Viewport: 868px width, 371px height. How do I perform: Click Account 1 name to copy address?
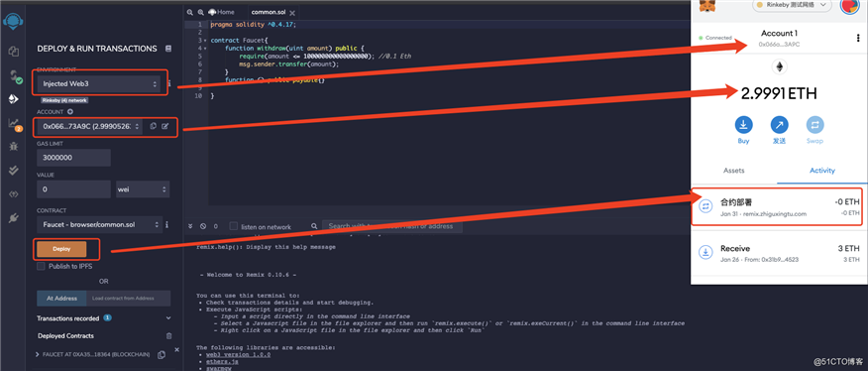tap(779, 34)
